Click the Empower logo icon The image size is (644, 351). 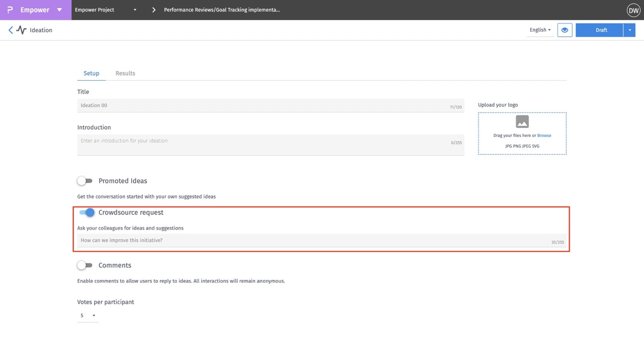(x=10, y=10)
